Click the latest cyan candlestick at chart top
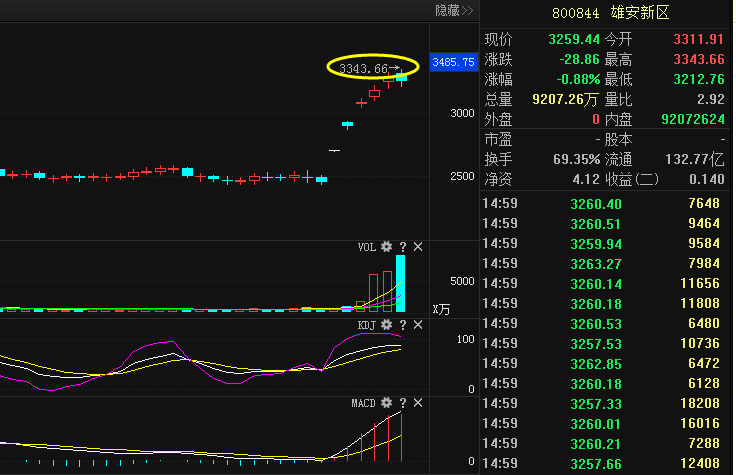The width and height of the screenshot is (736, 475). (x=402, y=77)
